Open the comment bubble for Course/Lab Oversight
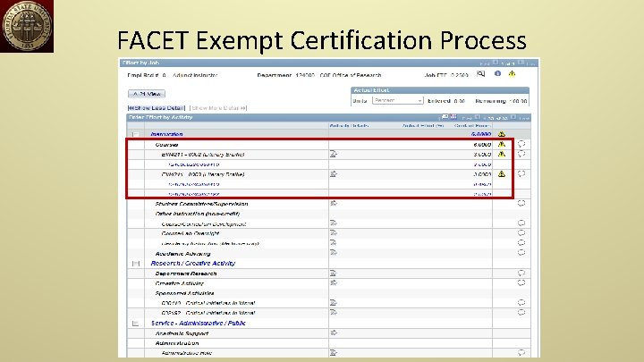This screenshot has height=362, width=644. click(521, 232)
